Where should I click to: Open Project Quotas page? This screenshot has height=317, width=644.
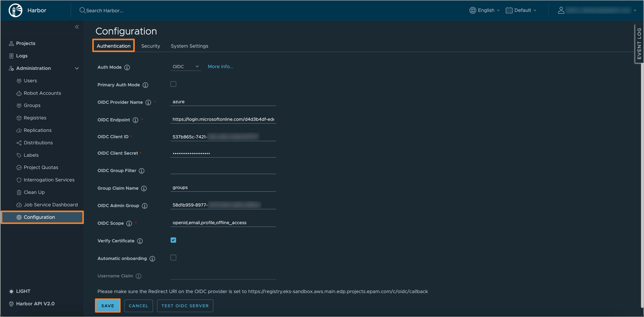tap(41, 167)
